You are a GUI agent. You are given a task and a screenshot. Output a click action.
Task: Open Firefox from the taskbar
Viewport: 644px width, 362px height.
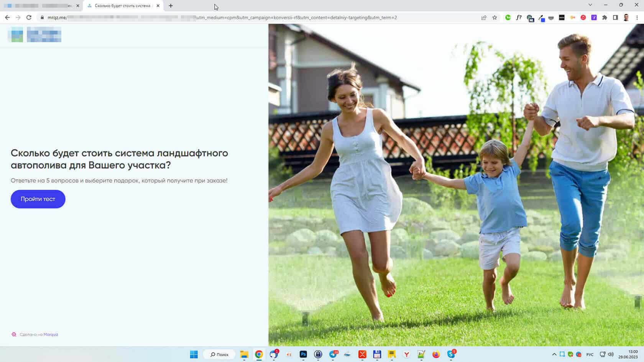point(436,354)
